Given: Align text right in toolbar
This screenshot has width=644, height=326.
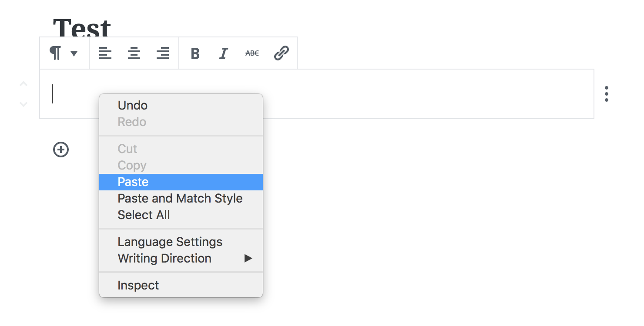Looking at the screenshot, I should (163, 53).
